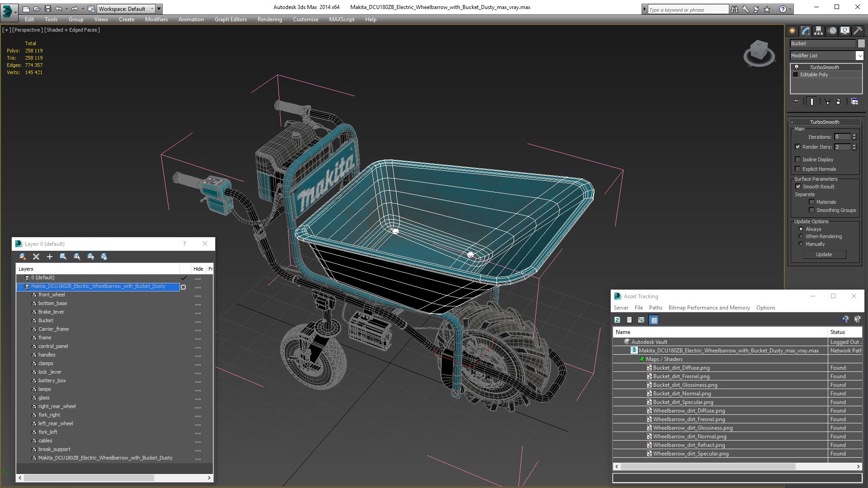Collapse the TurboSmooth rollout header
This screenshot has width=868, height=488.
click(824, 122)
